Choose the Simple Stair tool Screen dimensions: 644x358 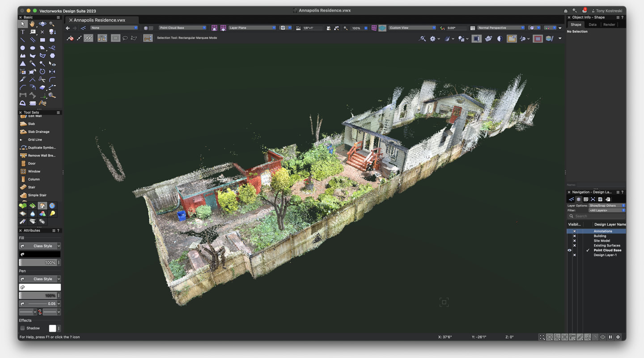click(37, 195)
